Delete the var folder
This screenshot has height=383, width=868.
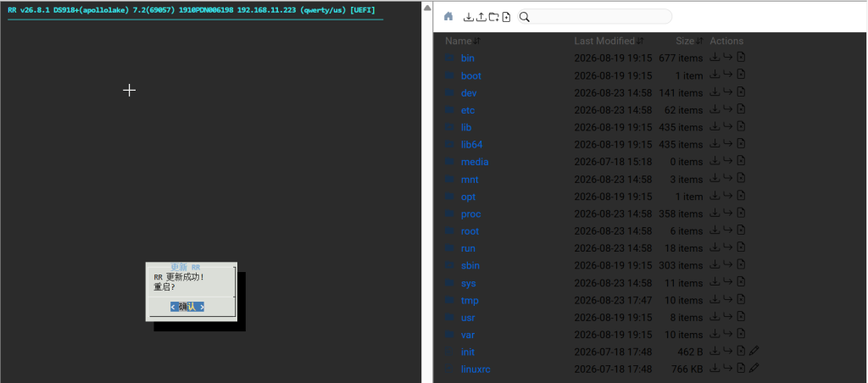(741, 334)
